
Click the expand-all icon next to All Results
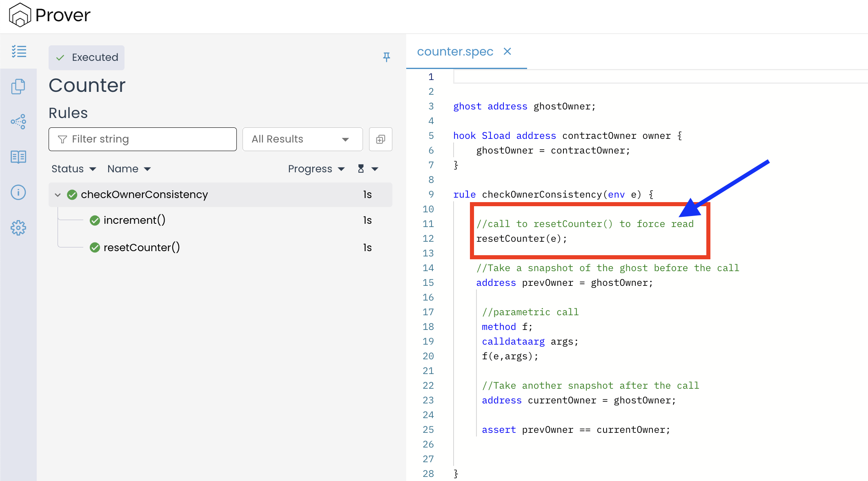pyautogui.click(x=381, y=139)
